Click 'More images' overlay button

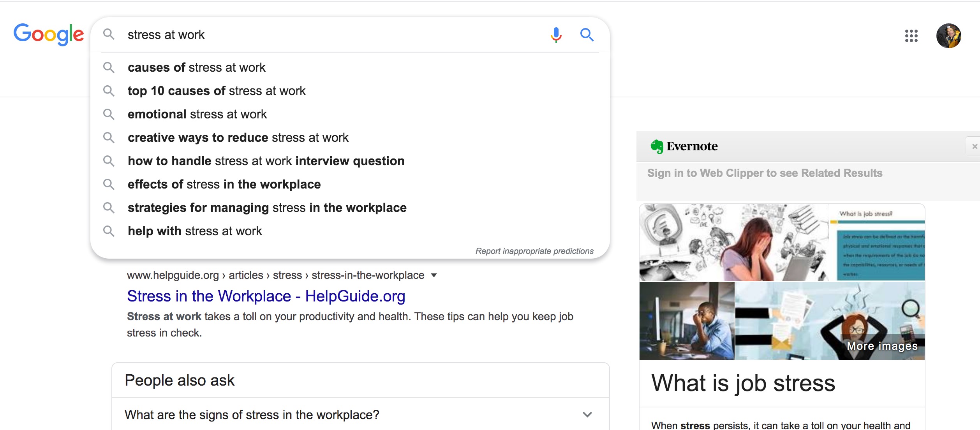pyautogui.click(x=882, y=346)
